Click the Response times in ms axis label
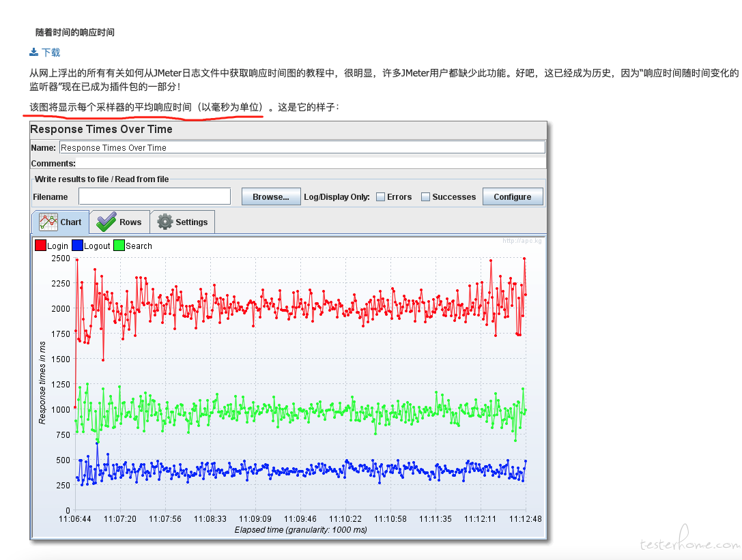This screenshot has width=742, height=560. [42, 383]
